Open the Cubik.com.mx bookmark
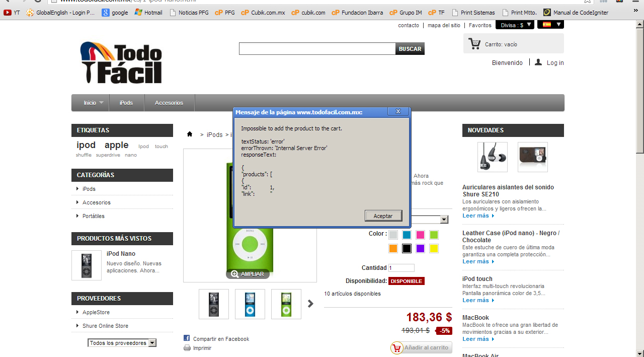Image resolution: width=644 pixels, height=357 pixels. pyautogui.click(x=263, y=13)
